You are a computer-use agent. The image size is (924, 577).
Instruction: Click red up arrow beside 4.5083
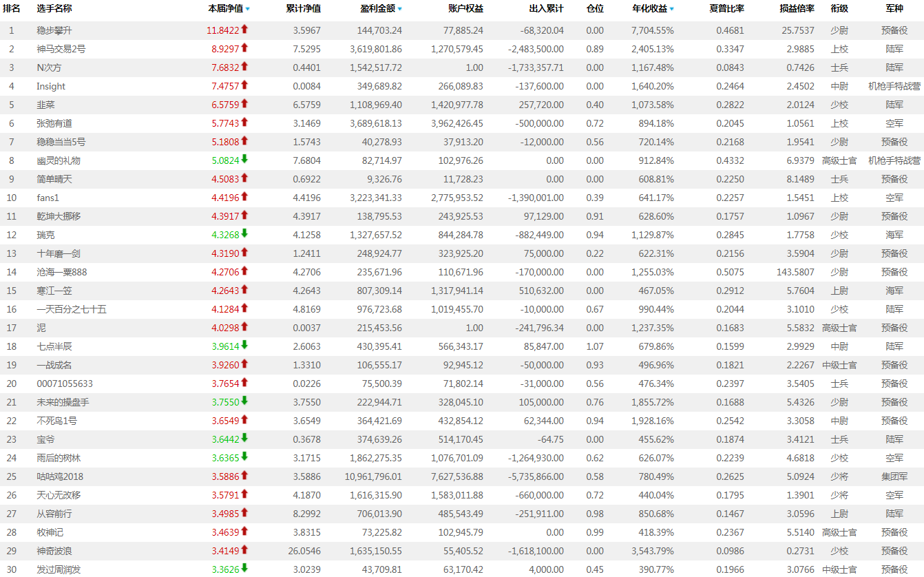point(244,178)
